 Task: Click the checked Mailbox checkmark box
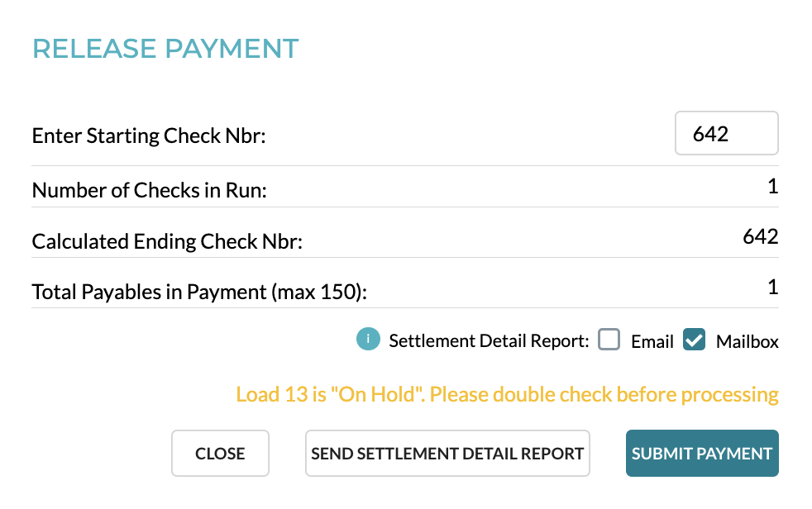coord(694,339)
